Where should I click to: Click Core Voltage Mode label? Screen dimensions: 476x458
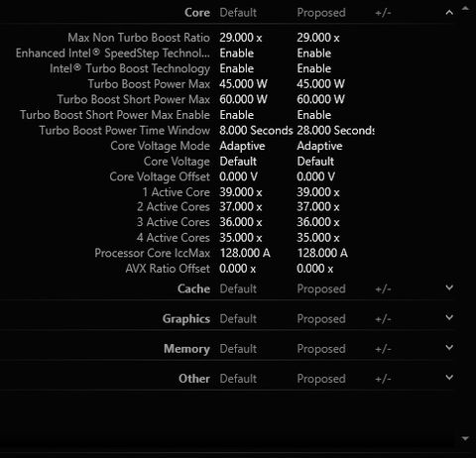click(161, 146)
